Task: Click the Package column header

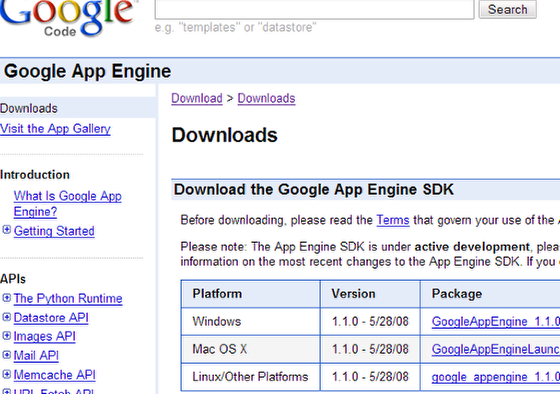Action: 490,294
